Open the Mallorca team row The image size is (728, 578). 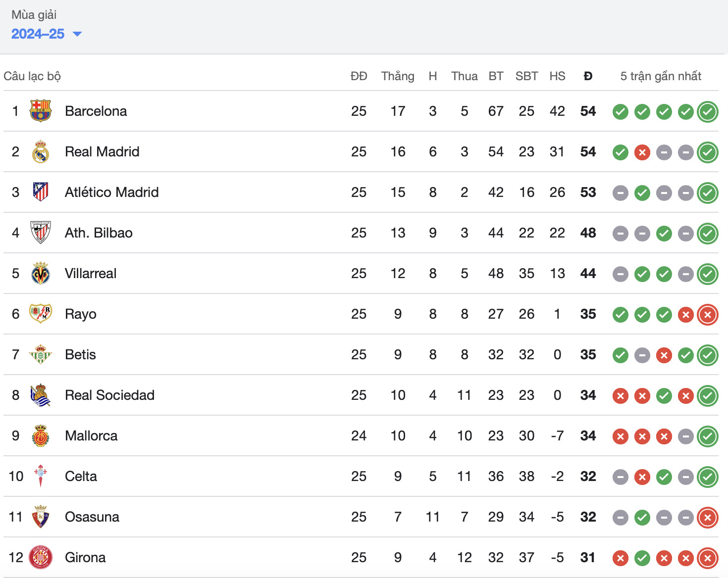tap(361, 435)
